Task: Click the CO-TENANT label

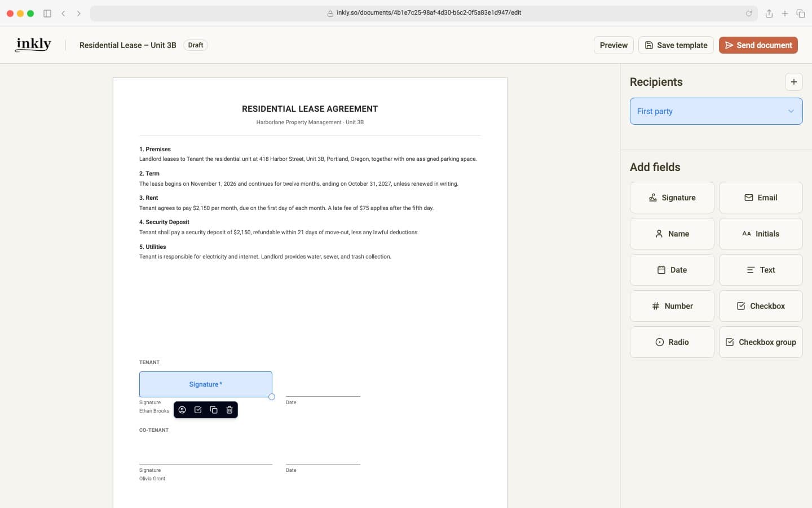Action: 154,430
